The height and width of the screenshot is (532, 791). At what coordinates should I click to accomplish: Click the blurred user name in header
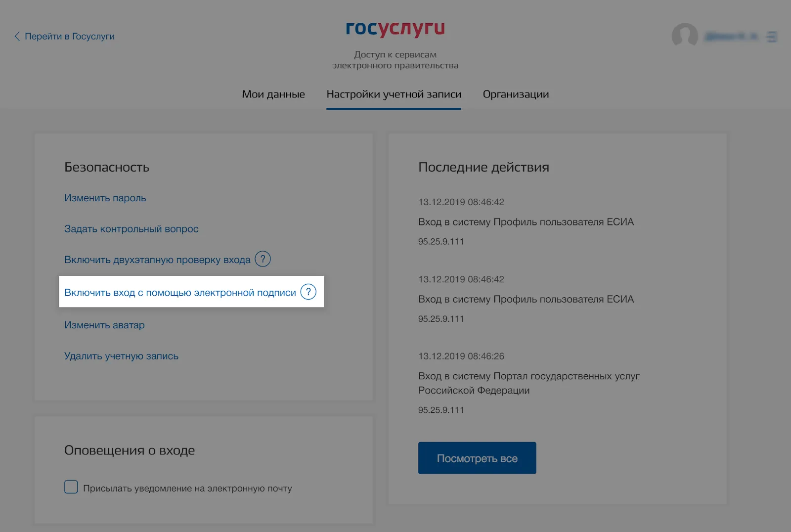point(731,36)
